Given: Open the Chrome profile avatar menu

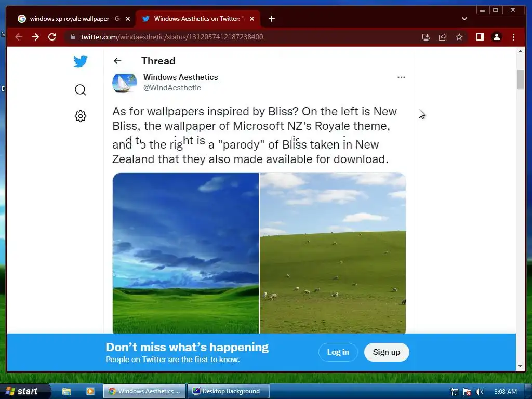Looking at the screenshot, I should (x=496, y=37).
